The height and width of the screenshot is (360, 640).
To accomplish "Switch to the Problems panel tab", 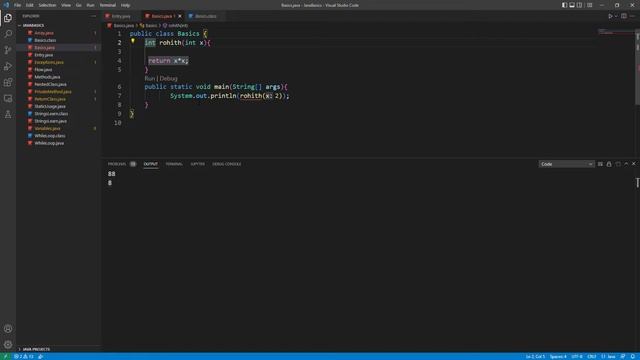I will (x=117, y=164).
